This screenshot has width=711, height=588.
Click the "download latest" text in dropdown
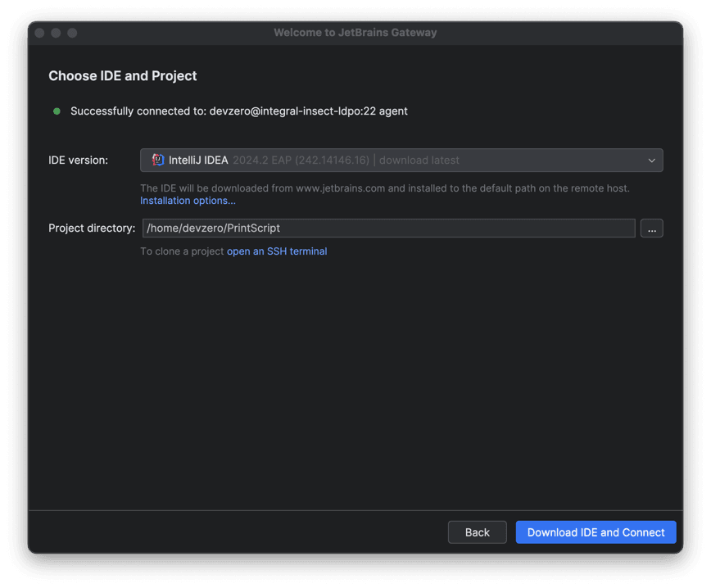tap(419, 160)
